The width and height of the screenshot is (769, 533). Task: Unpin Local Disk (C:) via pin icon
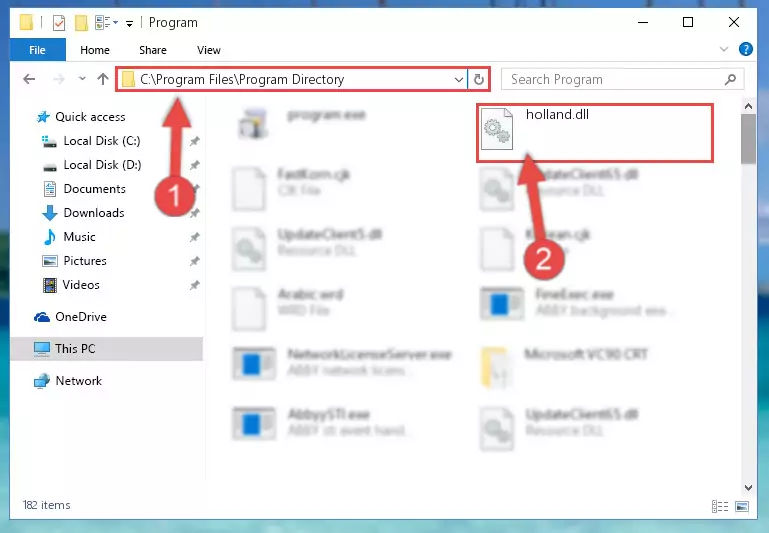(x=195, y=141)
